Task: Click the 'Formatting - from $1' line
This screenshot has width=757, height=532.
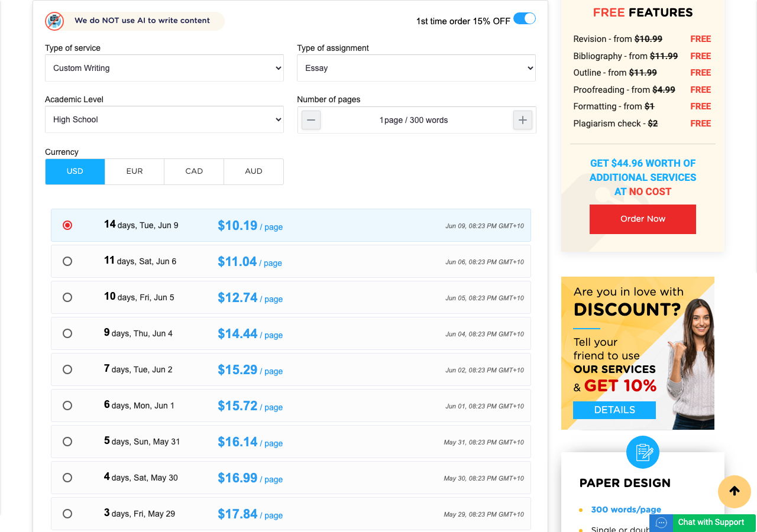Action: tap(614, 106)
